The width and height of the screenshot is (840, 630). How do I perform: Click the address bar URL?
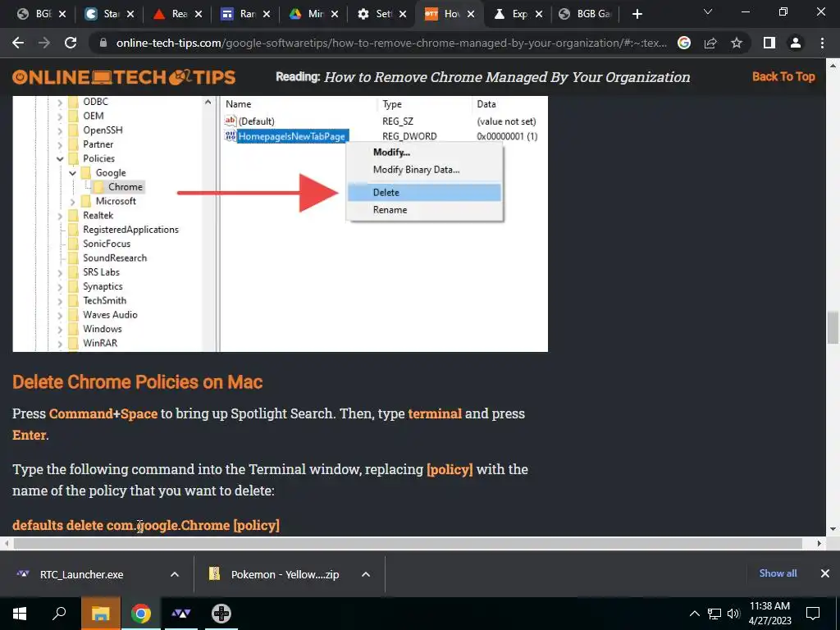click(391, 43)
